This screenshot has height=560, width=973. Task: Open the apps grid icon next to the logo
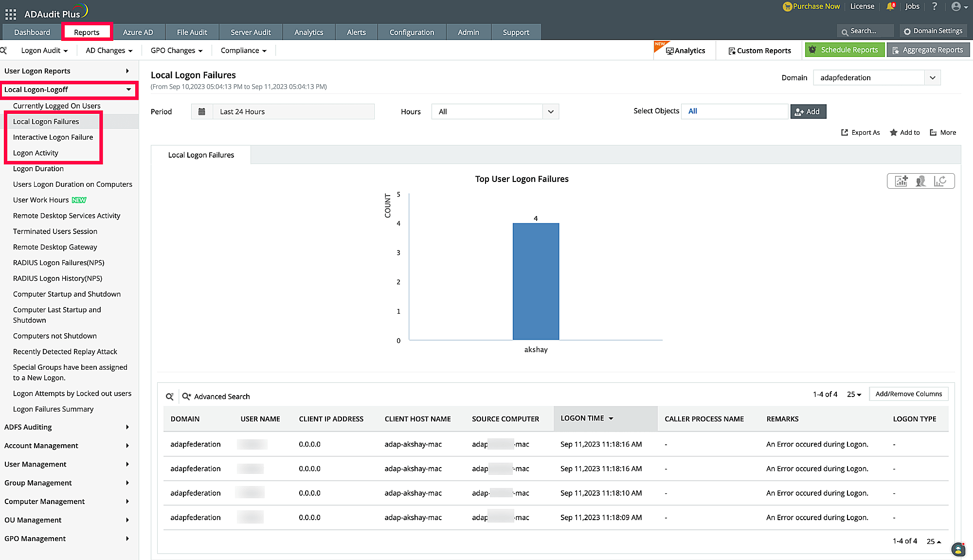point(10,14)
